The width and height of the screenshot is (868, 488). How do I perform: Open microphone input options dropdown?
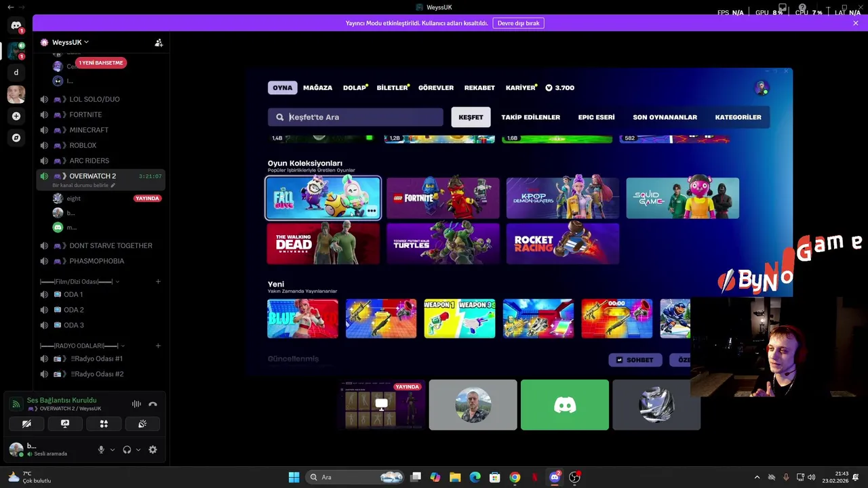point(113,449)
